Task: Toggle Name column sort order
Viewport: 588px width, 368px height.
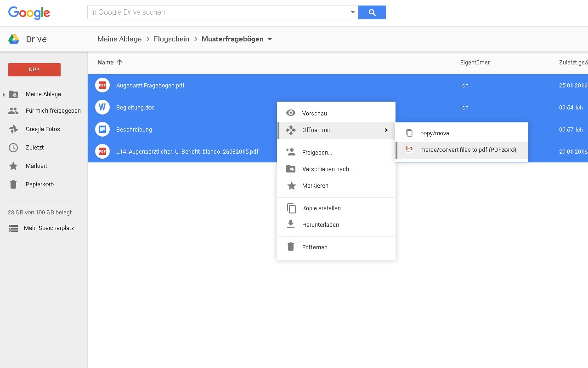Action: (x=109, y=62)
